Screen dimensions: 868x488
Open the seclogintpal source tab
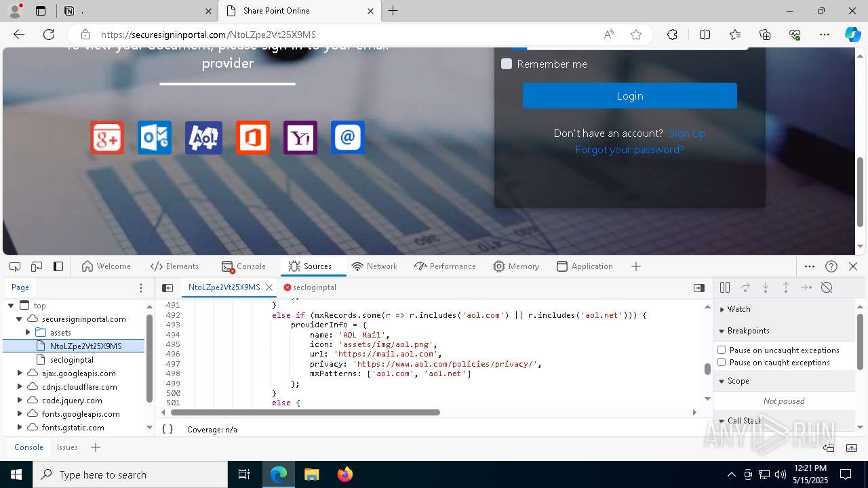(x=310, y=287)
